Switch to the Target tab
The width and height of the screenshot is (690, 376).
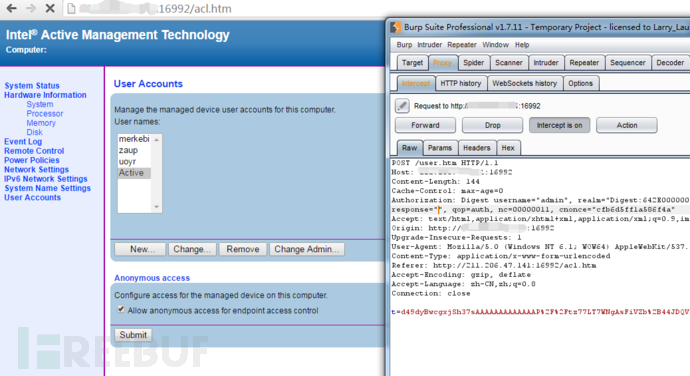[x=412, y=63]
